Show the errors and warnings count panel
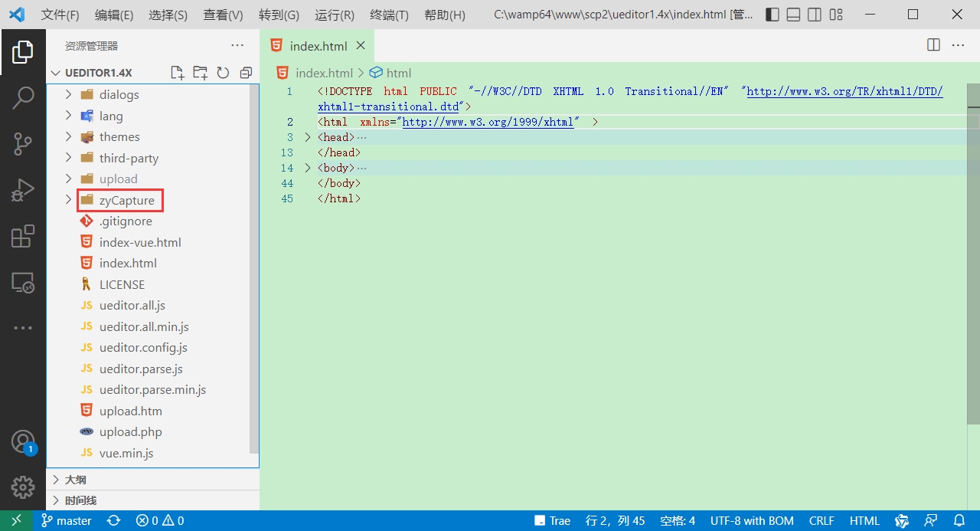Screen dimensions: 980x531 [160, 521]
